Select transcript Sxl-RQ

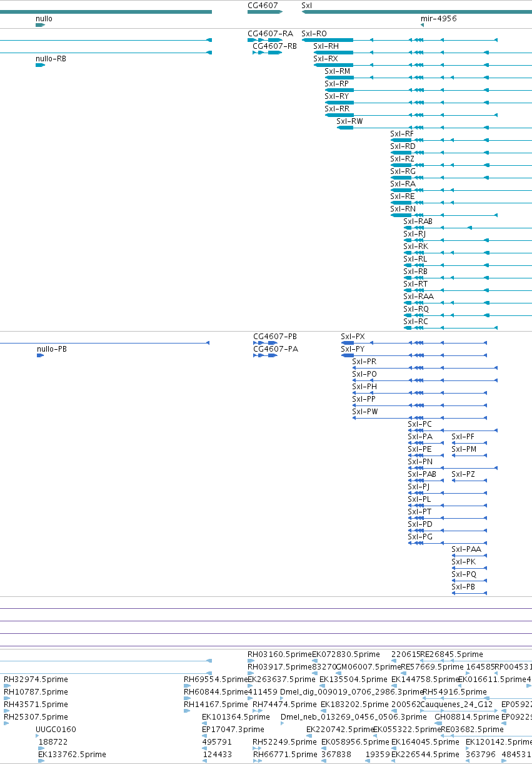pos(416,309)
